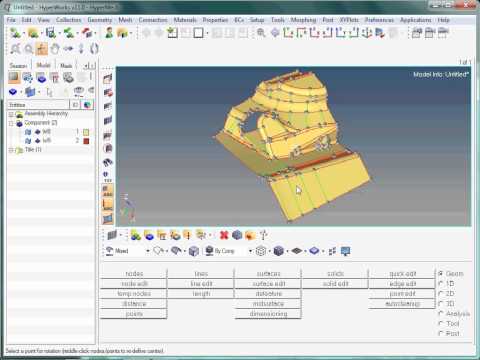
Task: Select the pan hand view tool
Action: 55,49
